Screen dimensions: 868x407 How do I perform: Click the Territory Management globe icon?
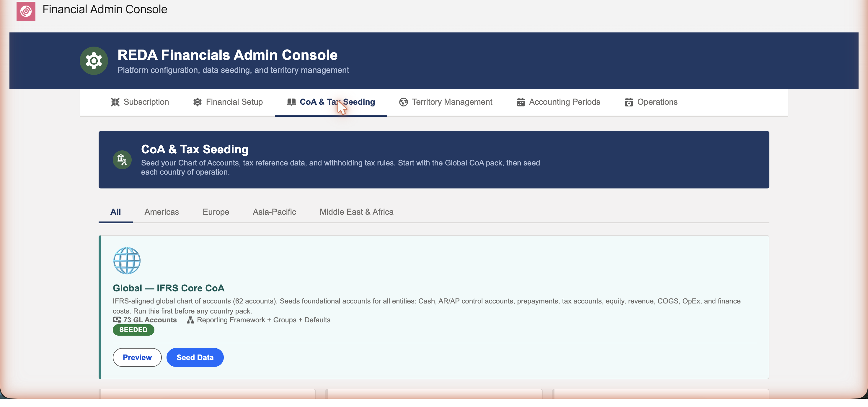[403, 102]
